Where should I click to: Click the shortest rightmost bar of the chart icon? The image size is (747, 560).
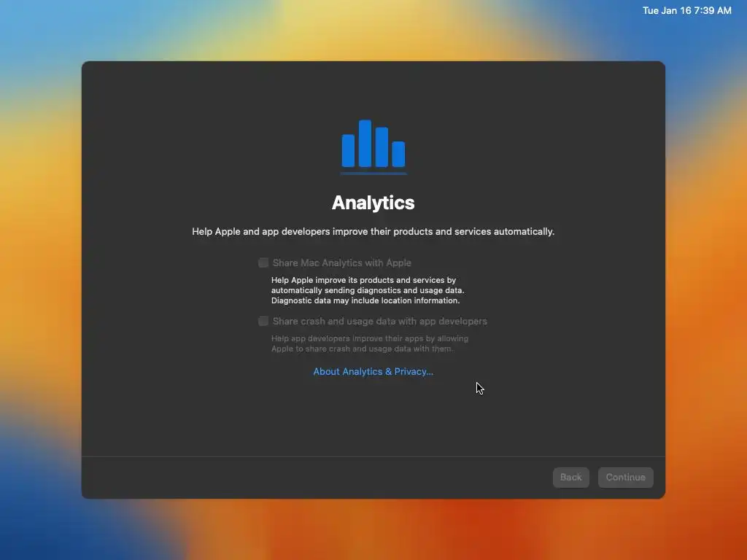tap(398, 154)
